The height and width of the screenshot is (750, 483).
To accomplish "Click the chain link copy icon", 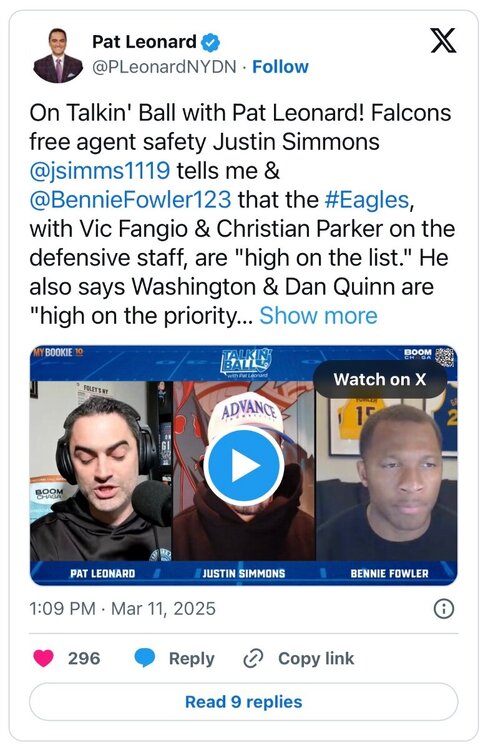I will pyautogui.click(x=252, y=659).
